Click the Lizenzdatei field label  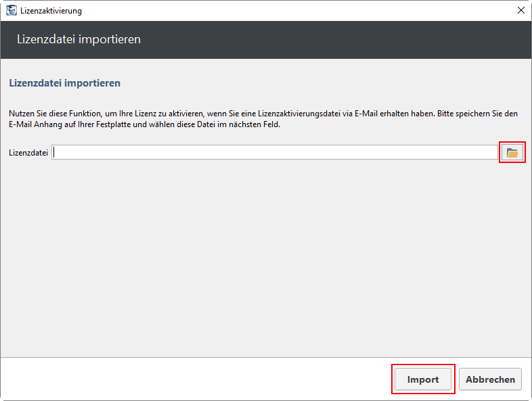[28, 153]
